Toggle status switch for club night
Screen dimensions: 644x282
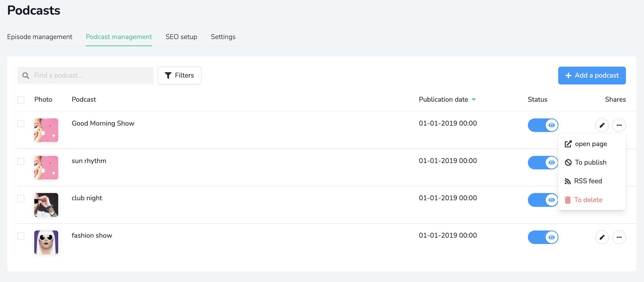[x=543, y=200]
